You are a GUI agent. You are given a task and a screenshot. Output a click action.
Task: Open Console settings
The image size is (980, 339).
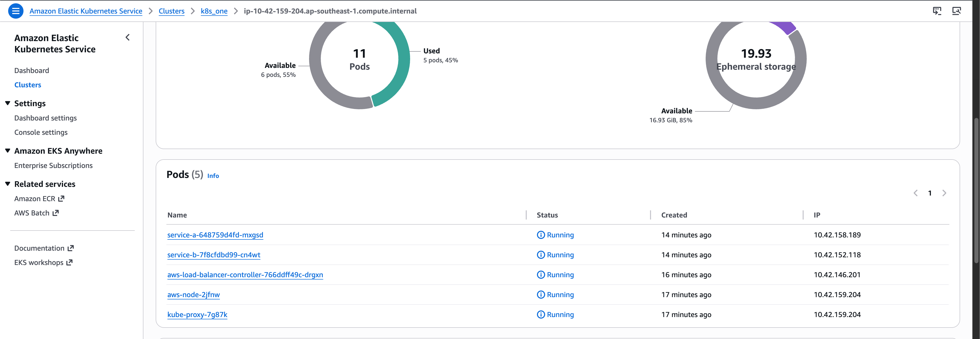41,132
